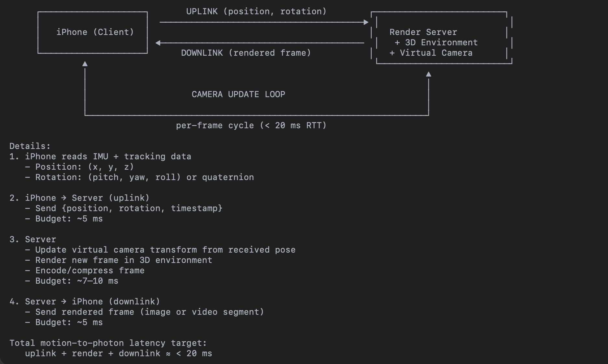Screen dimensions: 608x364
Task: Click the CAMERA UPDATE LOOP text
Action: [x=238, y=94]
